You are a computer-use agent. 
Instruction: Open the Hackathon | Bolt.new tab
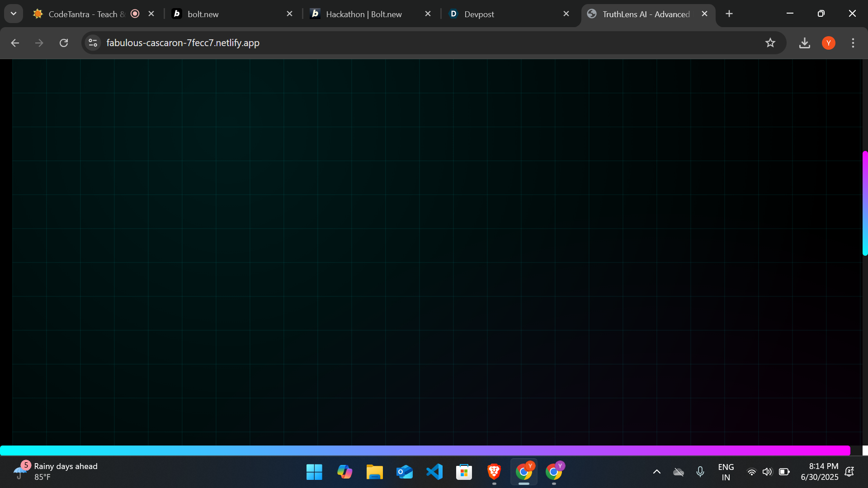click(364, 14)
